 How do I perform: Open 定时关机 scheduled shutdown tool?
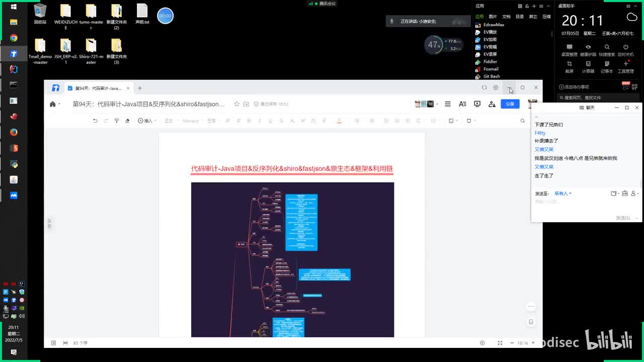coord(626,50)
